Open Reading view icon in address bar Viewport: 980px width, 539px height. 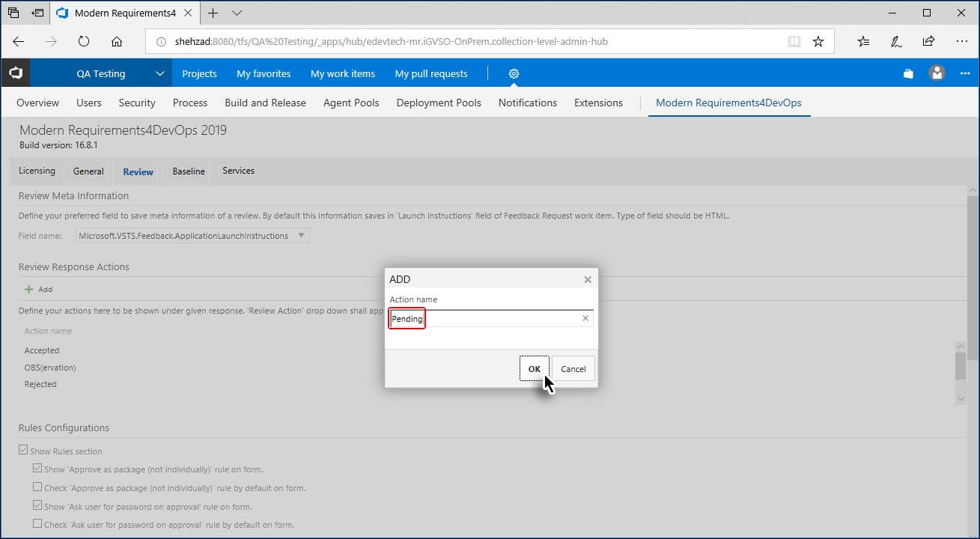pos(794,42)
